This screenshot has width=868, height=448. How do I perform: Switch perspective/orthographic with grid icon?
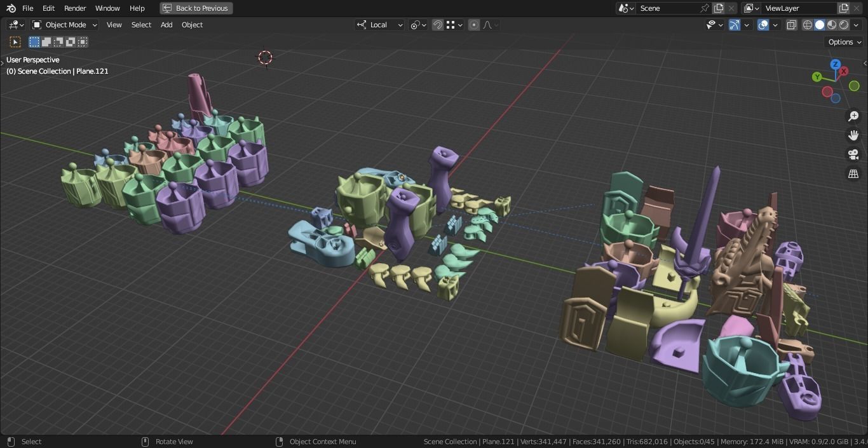pyautogui.click(x=853, y=173)
